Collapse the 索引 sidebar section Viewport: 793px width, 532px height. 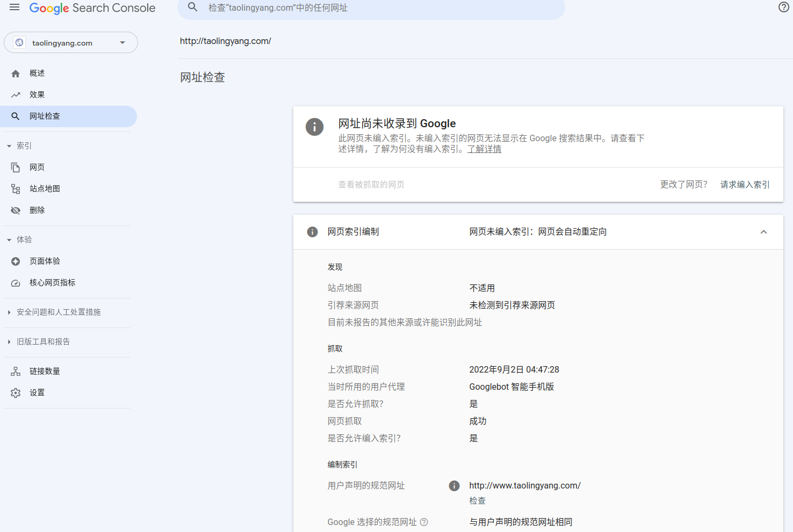(x=9, y=146)
